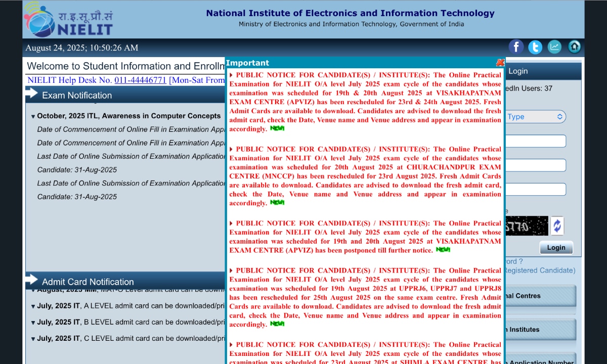Expand July, 2025 IT A LEVEL admit card entry
607x364 pixels.
coord(33,306)
